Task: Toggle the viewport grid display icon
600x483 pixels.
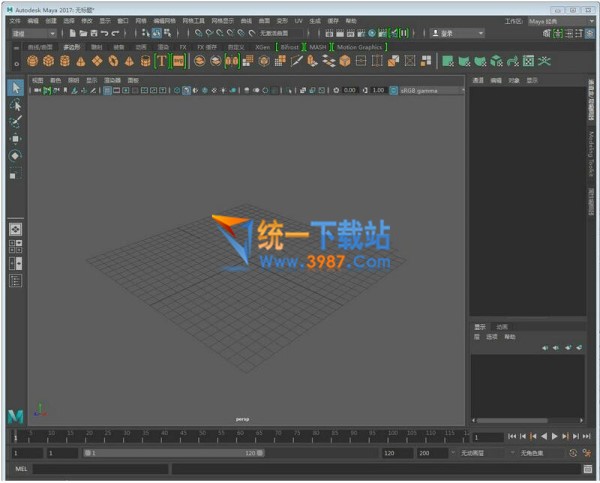Action: pyautogui.click(x=108, y=91)
